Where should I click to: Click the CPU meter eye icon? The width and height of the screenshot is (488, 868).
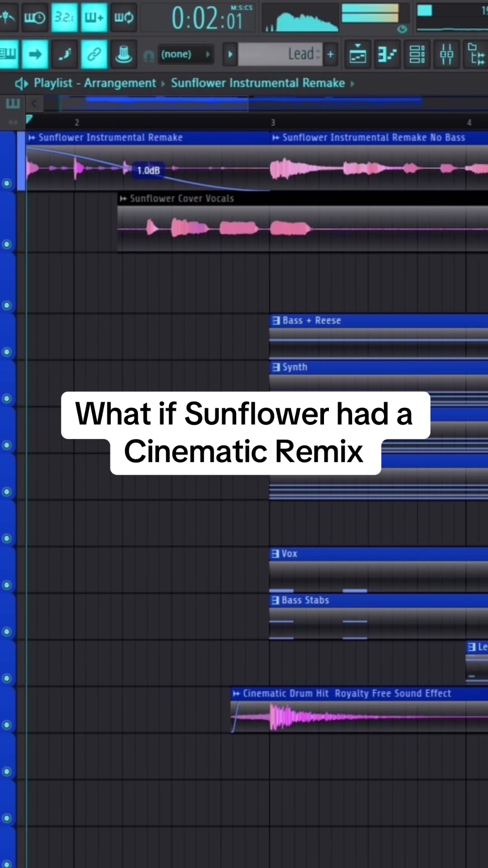402,29
